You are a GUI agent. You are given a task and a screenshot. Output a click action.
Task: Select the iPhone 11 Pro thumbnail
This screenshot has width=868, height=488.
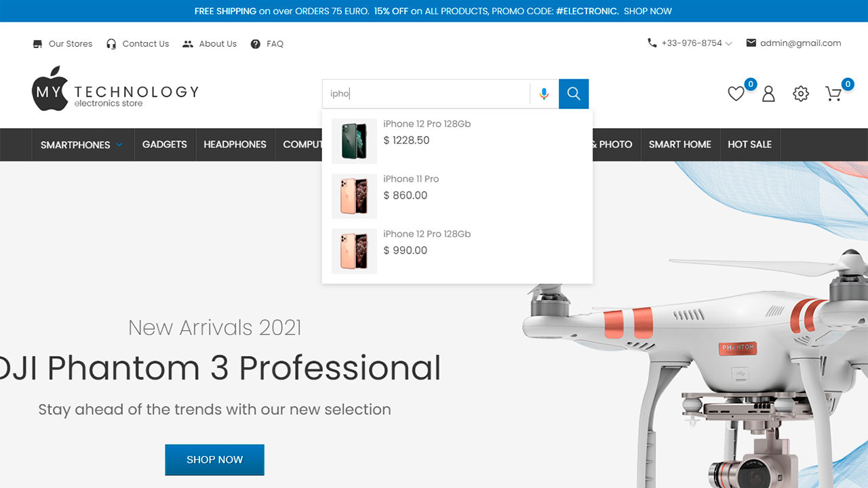(354, 196)
